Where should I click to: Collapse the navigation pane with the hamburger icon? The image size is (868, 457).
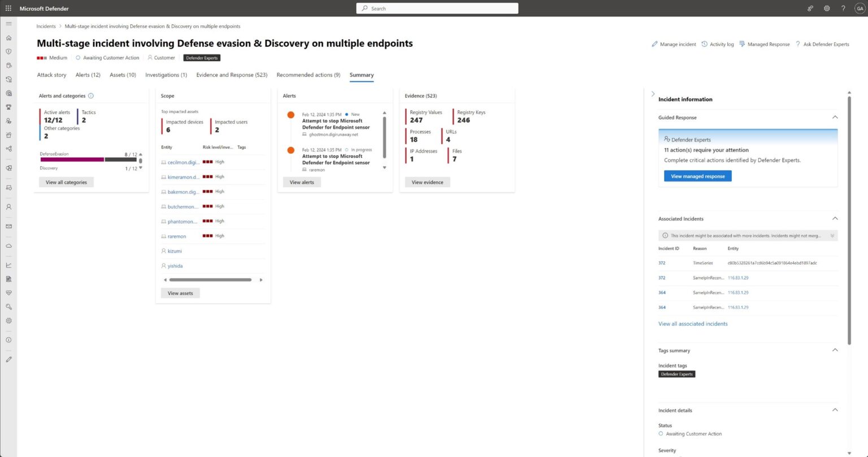pyautogui.click(x=8, y=23)
